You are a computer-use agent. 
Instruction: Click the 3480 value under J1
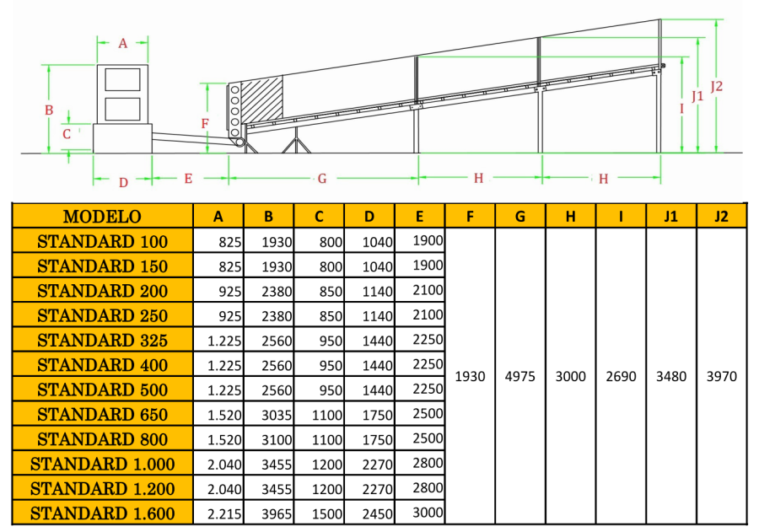click(x=670, y=377)
